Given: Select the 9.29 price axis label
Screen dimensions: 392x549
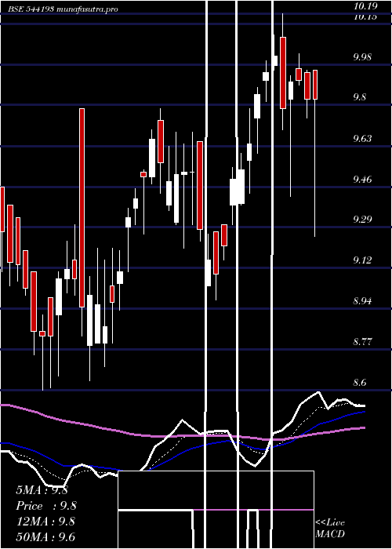Looking at the screenshot, I should [362, 219].
